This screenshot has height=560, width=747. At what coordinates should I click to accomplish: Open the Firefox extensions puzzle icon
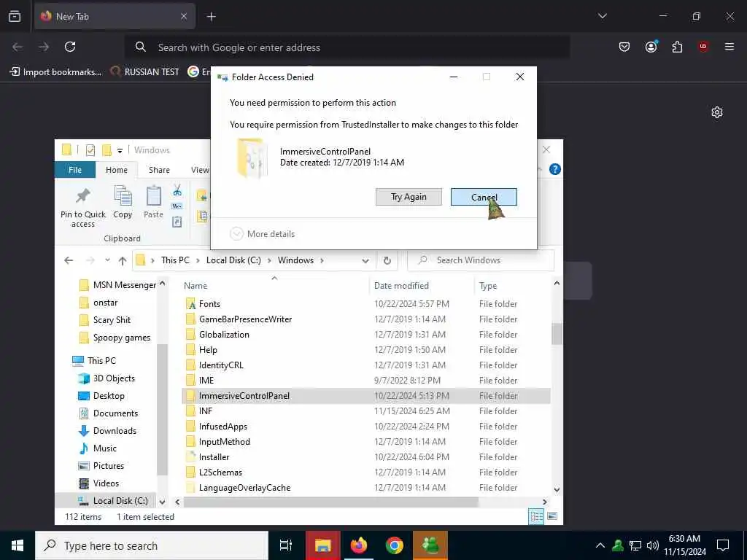pyautogui.click(x=677, y=47)
